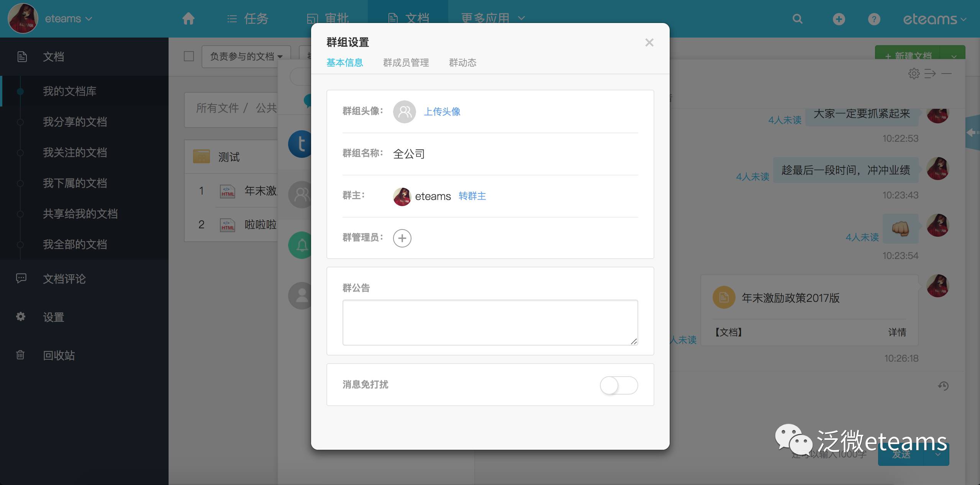Expand the 负责参与的文档 dropdown
This screenshot has width=980, height=485.
[246, 57]
